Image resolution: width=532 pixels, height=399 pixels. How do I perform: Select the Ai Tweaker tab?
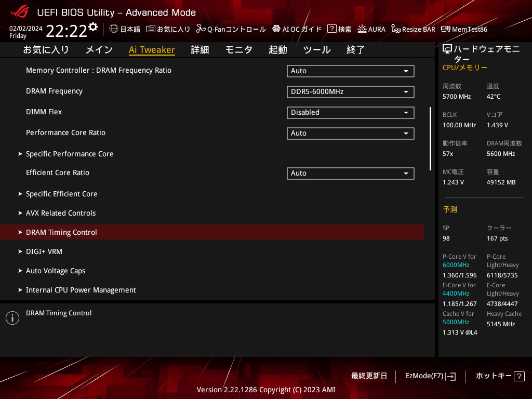pyautogui.click(x=152, y=50)
